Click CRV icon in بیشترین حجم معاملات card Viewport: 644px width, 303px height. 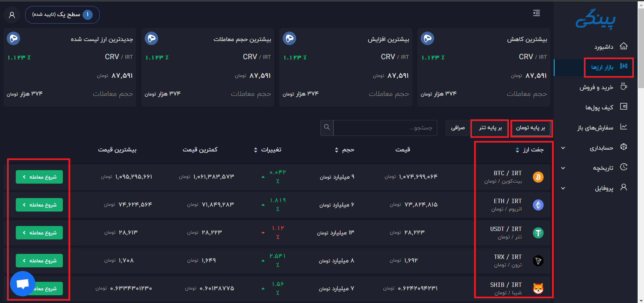pyautogui.click(x=151, y=39)
